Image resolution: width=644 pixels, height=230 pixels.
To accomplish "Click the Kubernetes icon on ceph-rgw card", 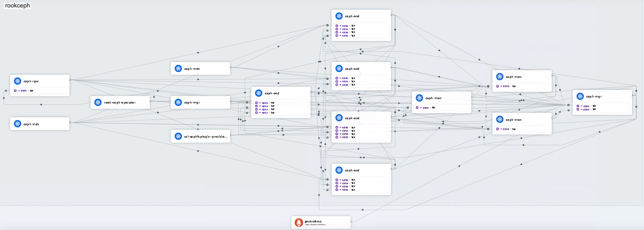I will coord(18,81).
